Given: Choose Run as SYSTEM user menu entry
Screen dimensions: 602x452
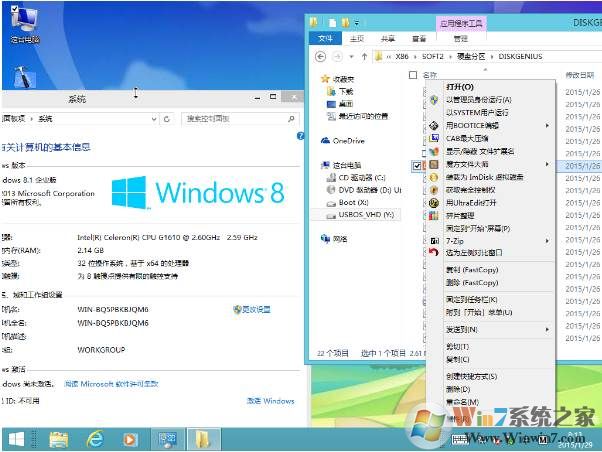Looking at the screenshot, I should click(x=477, y=113).
